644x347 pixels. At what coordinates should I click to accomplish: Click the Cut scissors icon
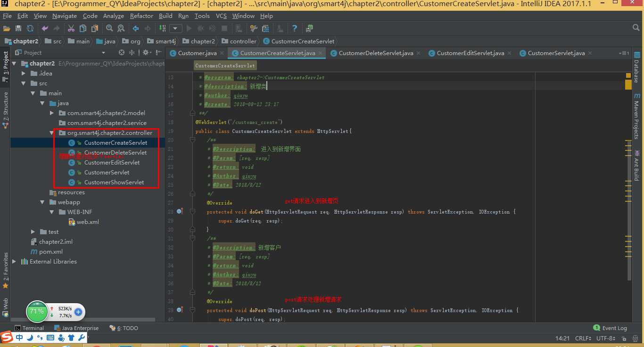pos(71,28)
